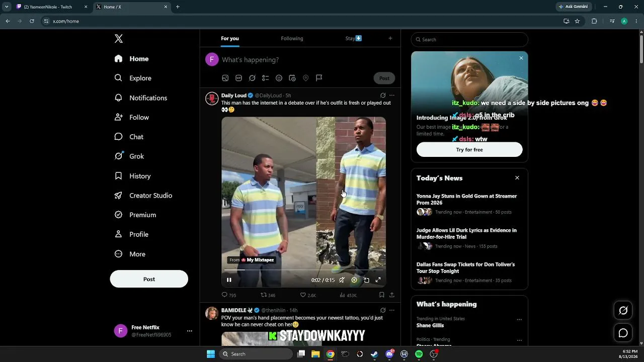Repost the Daily Loud post

pyautogui.click(x=268, y=295)
